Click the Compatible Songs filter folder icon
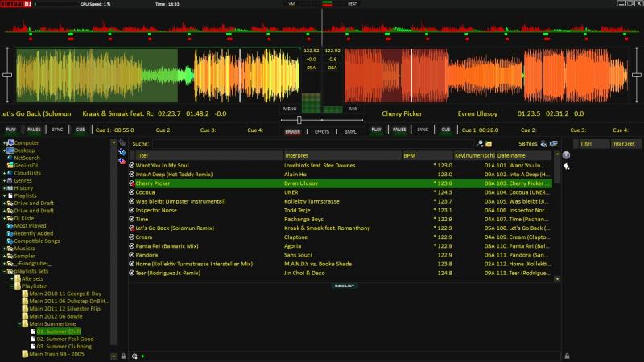This screenshot has height=362, width=644. (x=10, y=241)
